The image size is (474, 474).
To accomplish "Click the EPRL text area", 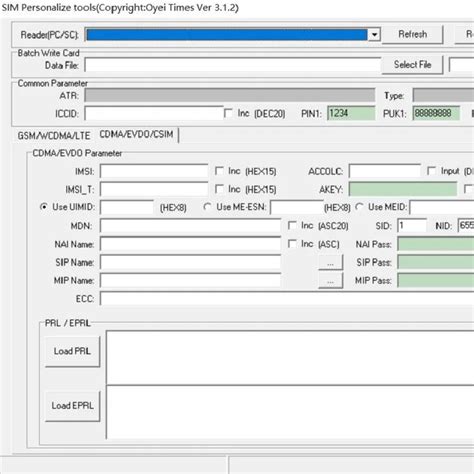I will 290,412.
